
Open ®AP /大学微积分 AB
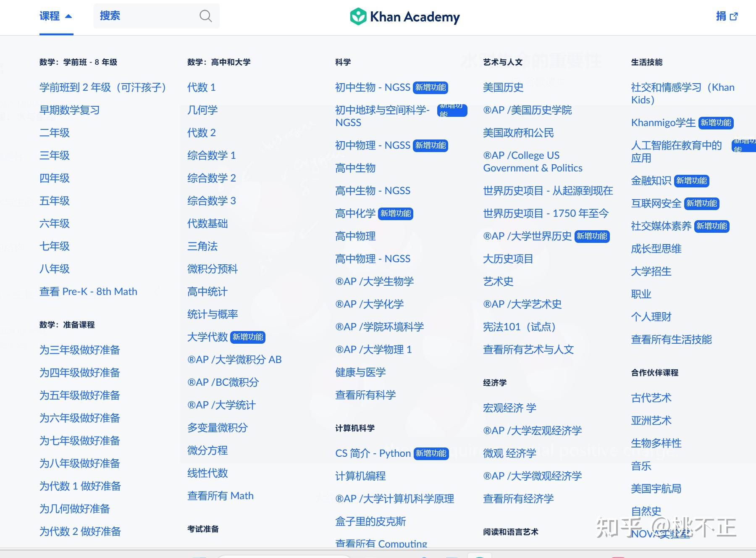point(234,360)
